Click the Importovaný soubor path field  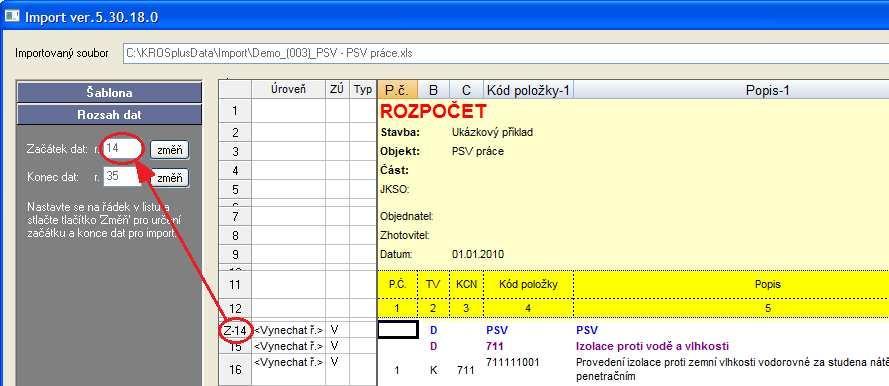coord(506,53)
